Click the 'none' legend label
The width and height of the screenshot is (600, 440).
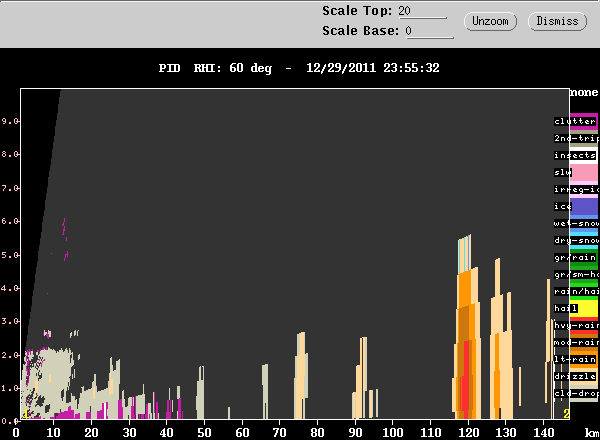click(x=584, y=92)
